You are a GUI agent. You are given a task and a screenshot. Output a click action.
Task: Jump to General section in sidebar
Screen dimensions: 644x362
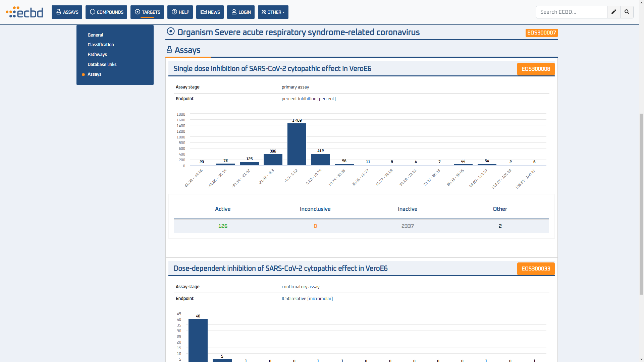pyautogui.click(x=95, y=35)
